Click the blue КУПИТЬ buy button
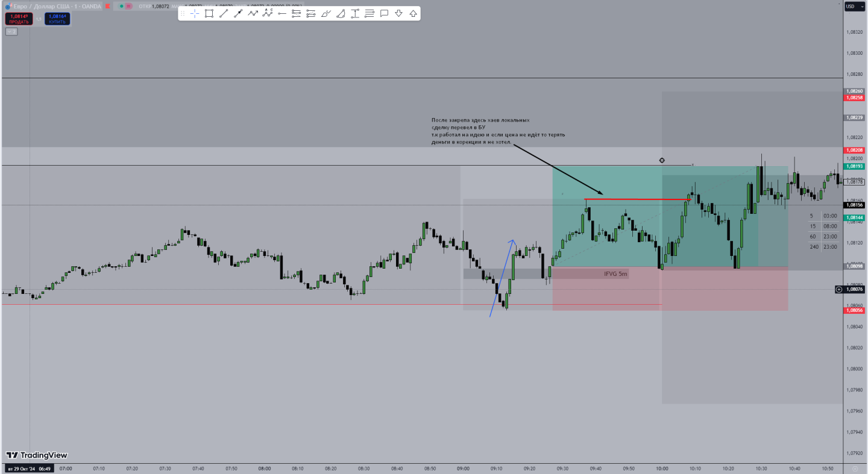The height and width of the screenshot is (474, 868). coord(57,19)
